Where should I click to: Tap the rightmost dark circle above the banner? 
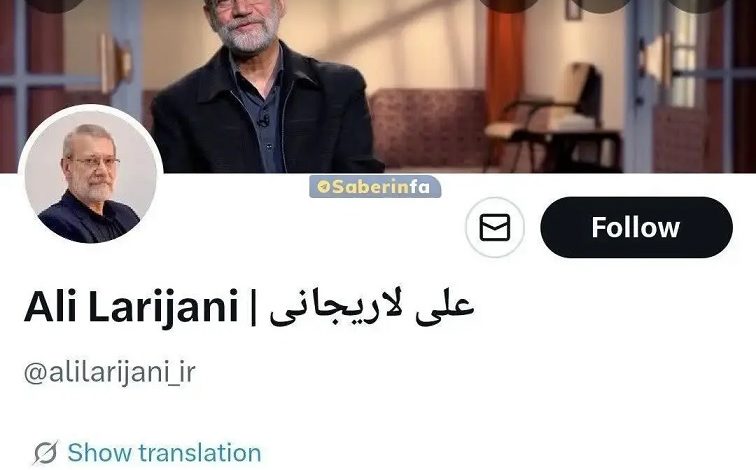[698, 5]
